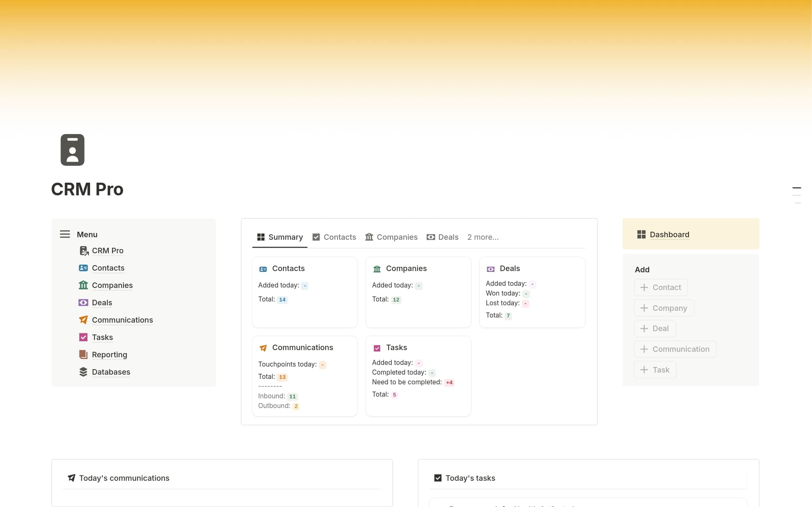Screen dimensions: 812x507
Task: Select the Companies building icon in sidebar
Action: click(83, 285)
